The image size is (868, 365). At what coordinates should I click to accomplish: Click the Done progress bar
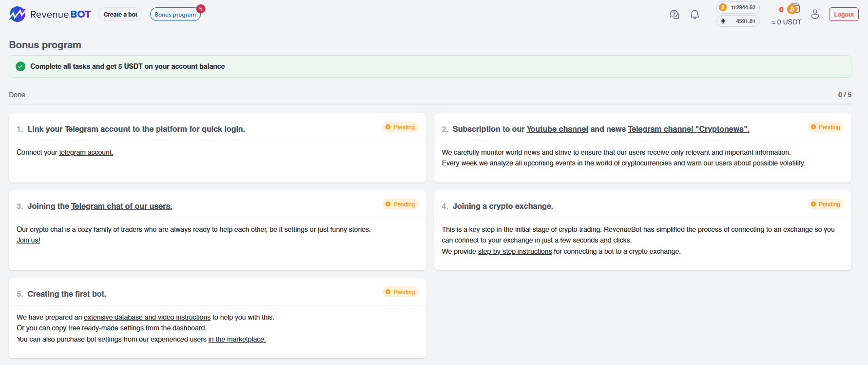(430, 104)
